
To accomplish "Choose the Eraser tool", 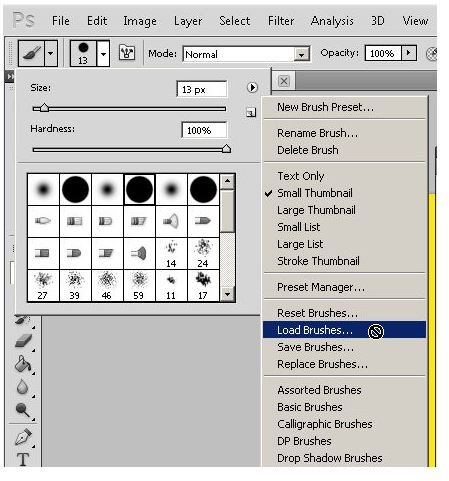I will (24, 341).
